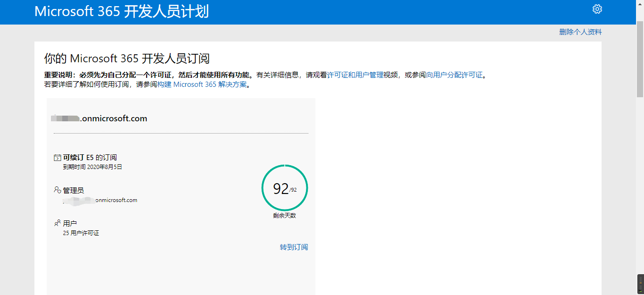Click the 你的 Microsoft 365 开发人员订阅 heading

[x=127, y=59]
